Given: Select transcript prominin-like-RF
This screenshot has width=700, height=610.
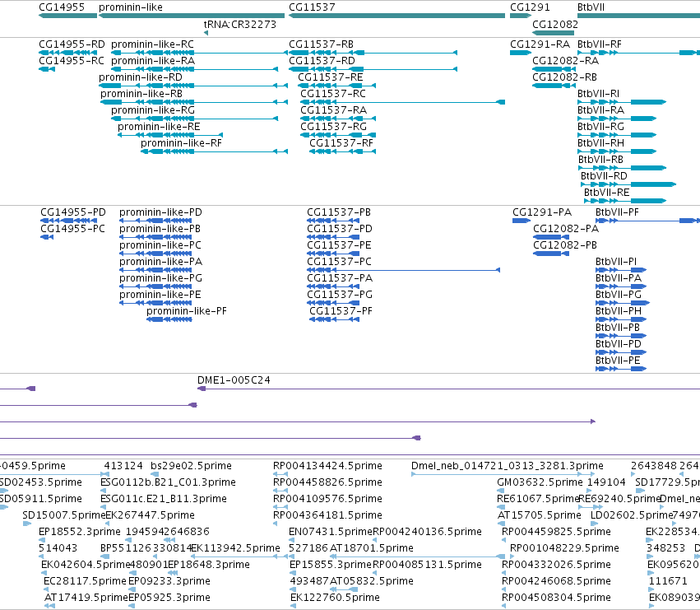Looking at the screenshot, I should [x=181, y=143].
